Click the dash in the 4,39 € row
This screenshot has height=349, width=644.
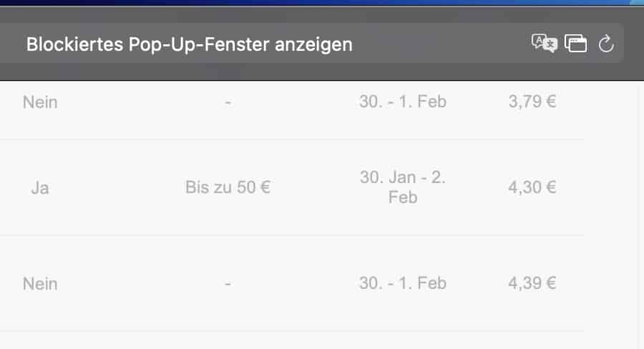click(x=228, y=284)
